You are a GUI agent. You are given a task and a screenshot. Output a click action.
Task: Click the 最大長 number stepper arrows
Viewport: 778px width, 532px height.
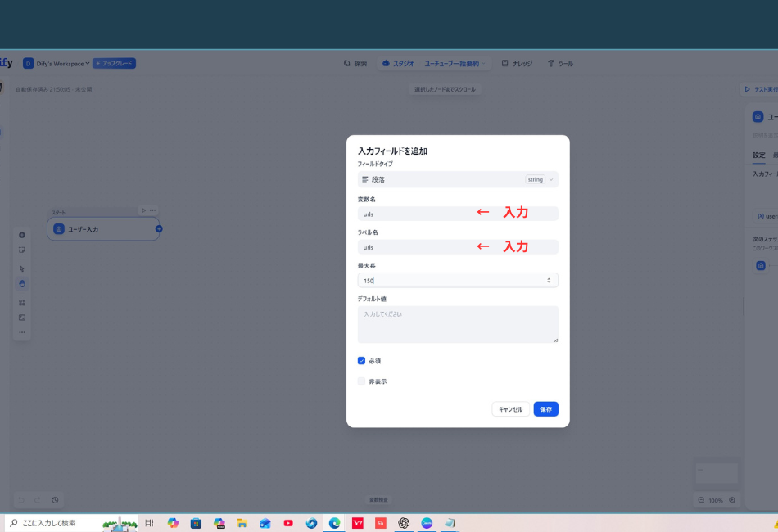(549, 281)
